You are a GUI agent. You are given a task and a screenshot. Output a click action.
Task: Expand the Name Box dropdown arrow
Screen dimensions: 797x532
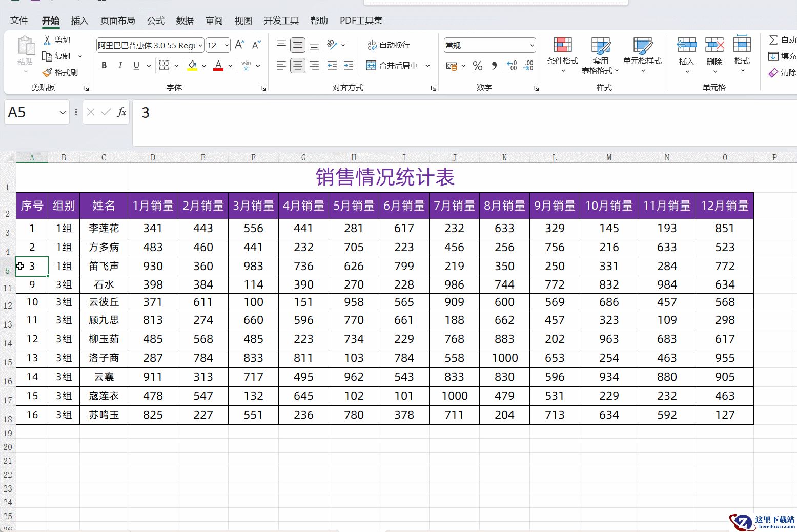click(x=63, y=112)
